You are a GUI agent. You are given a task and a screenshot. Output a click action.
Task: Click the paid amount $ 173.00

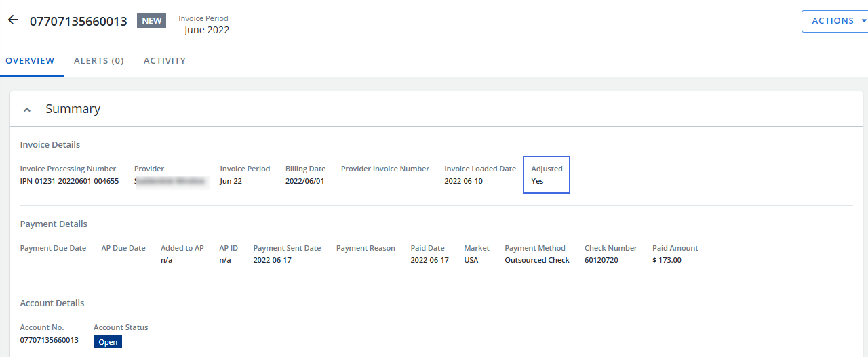coord(667,260)
